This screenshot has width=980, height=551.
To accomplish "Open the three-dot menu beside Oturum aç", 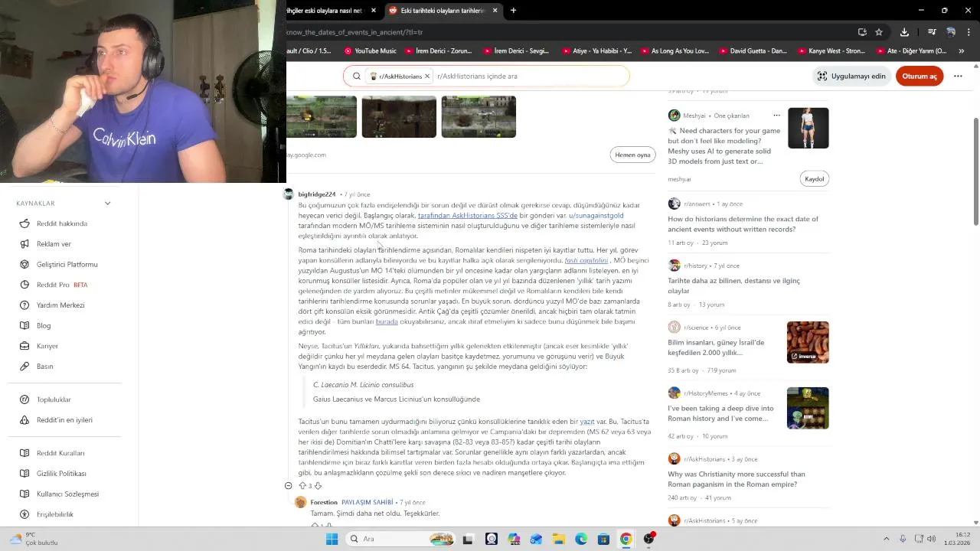I will coord(958,76).
